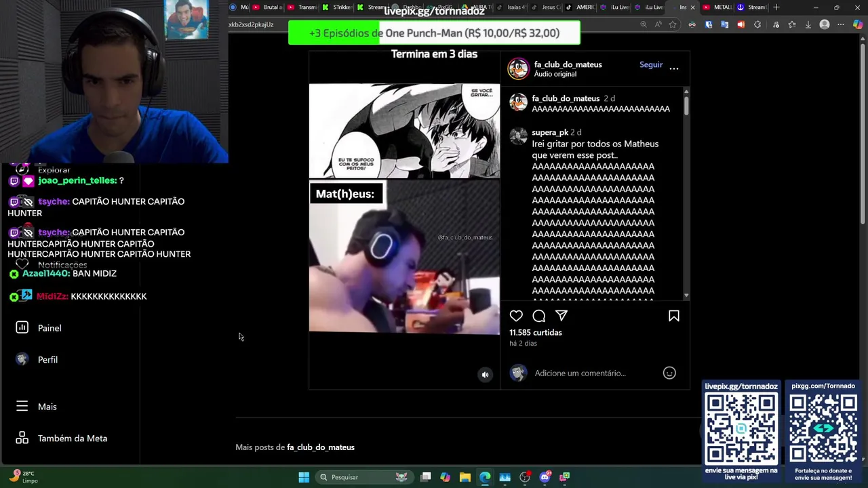Click the Mais menu label
This screenshot has width=868, height=488.
click(47, 407)
